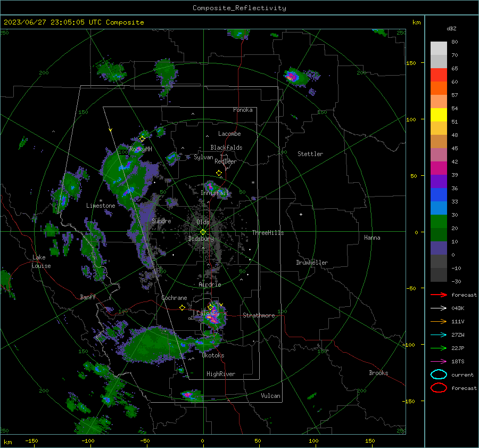
Task: Click the cyan current ellipse symbol
Action: coord(439,374)
